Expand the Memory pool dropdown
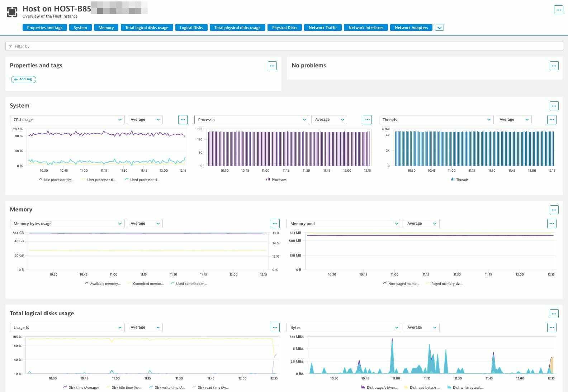The image size is (568, 392). click(x=344, y=224)
